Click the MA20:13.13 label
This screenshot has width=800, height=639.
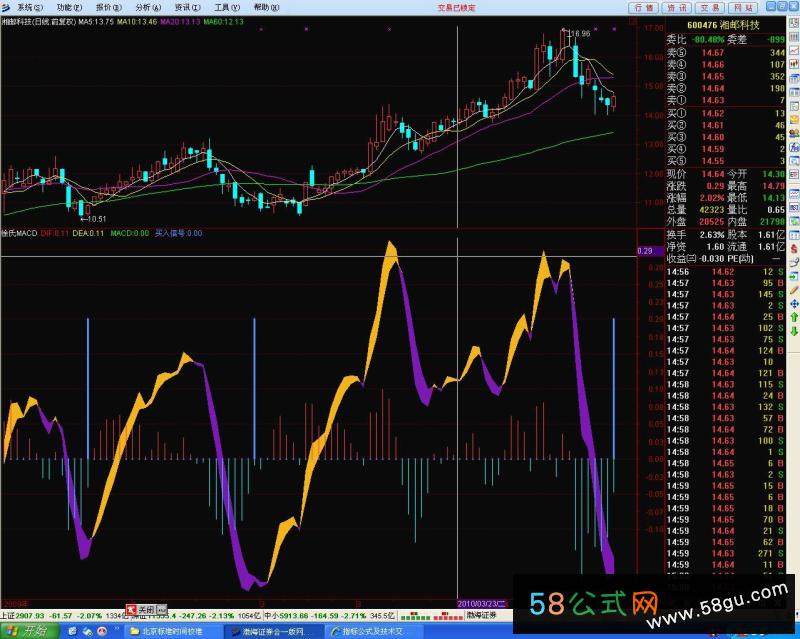click(180, 22)
